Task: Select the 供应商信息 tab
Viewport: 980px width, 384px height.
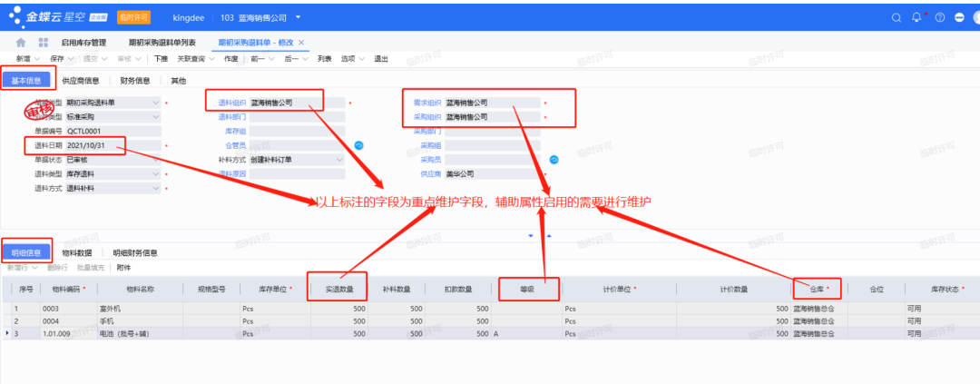Action: 80,81
